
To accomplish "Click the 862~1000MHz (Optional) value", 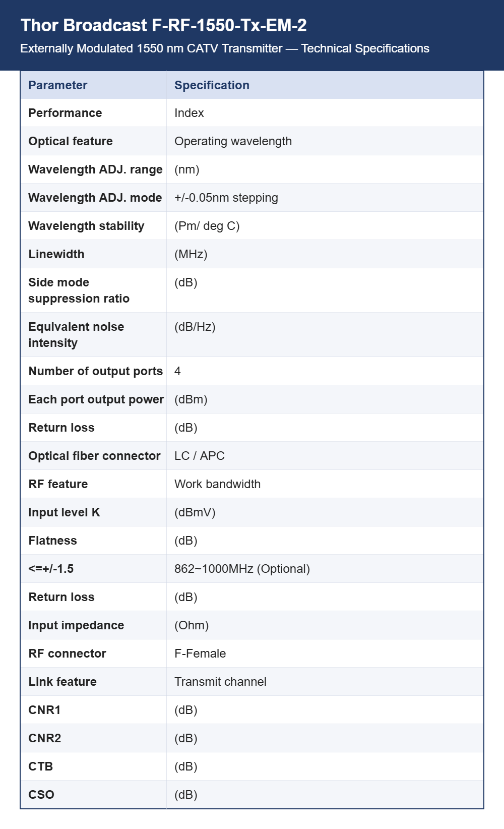I will [242, 569].
